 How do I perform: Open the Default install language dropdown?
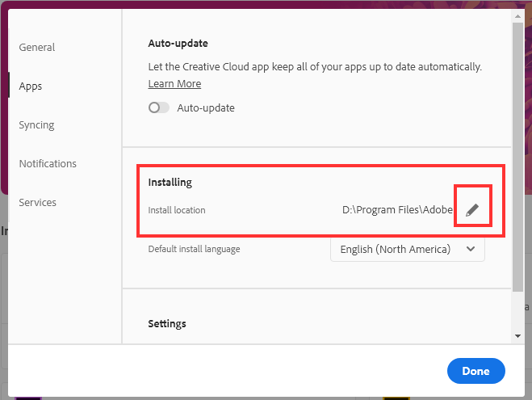[x=408, y=250]
